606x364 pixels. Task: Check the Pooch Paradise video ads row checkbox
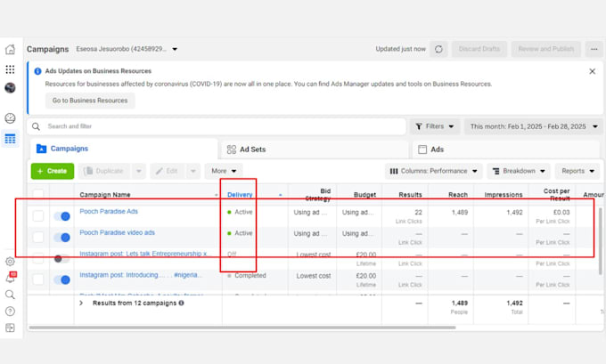coord(37,237)
